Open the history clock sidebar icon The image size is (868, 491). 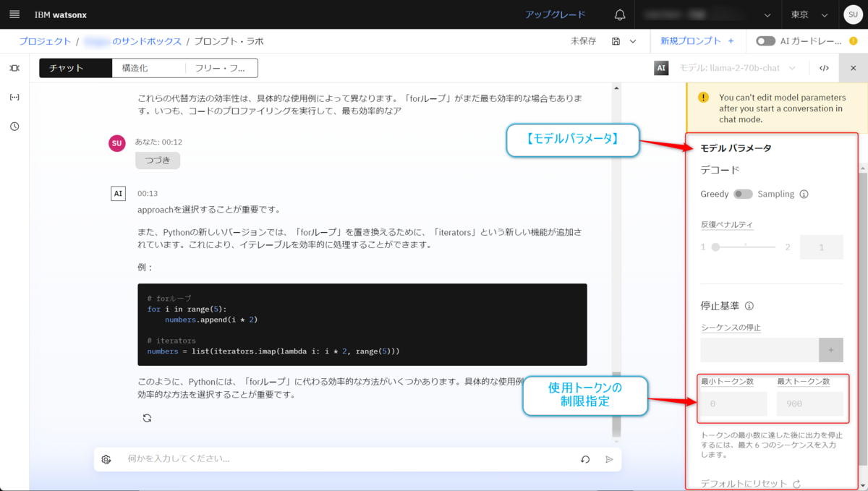pos(14,127)
